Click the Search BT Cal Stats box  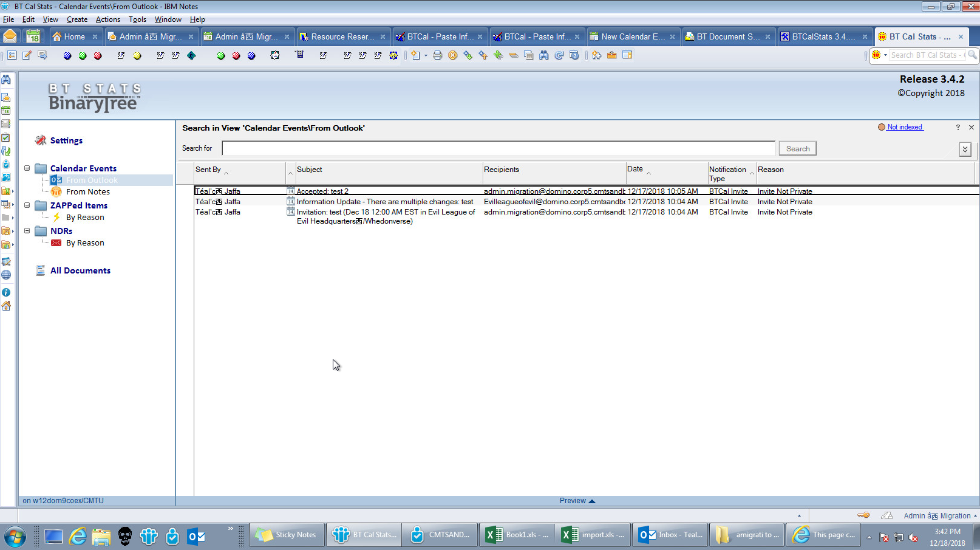927,55
